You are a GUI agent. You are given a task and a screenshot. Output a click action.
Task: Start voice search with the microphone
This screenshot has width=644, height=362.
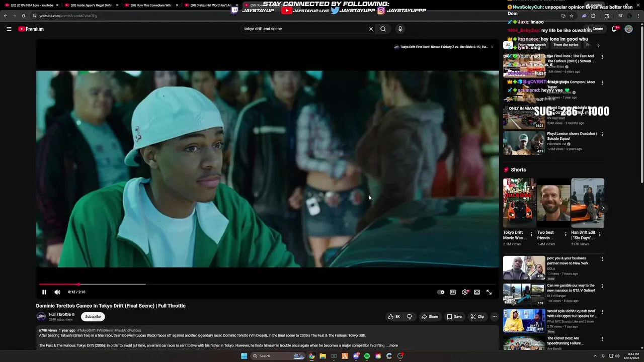pyautogui.click(x=400, y=29)
